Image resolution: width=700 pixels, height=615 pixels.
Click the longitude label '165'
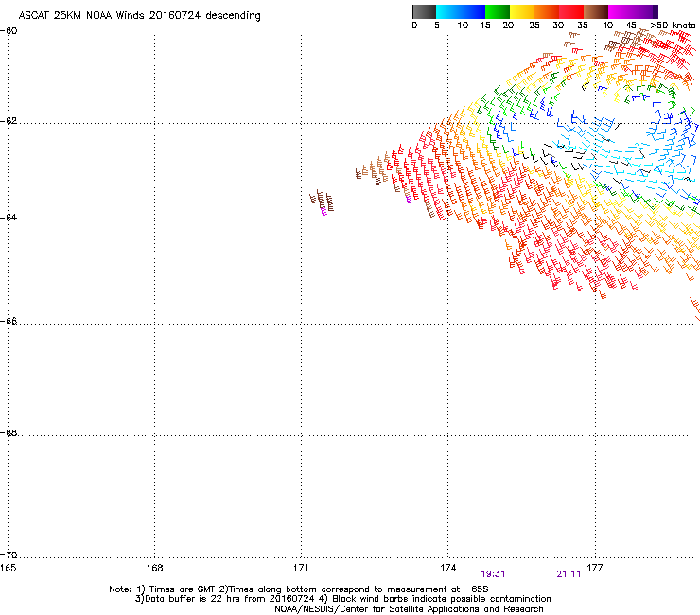tap(8, 568)
